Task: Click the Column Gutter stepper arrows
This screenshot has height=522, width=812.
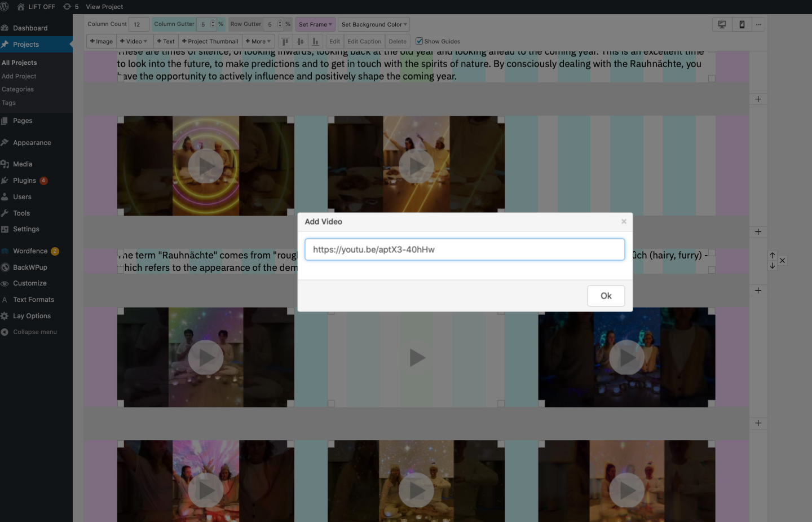Action: (x=213, y=24)
